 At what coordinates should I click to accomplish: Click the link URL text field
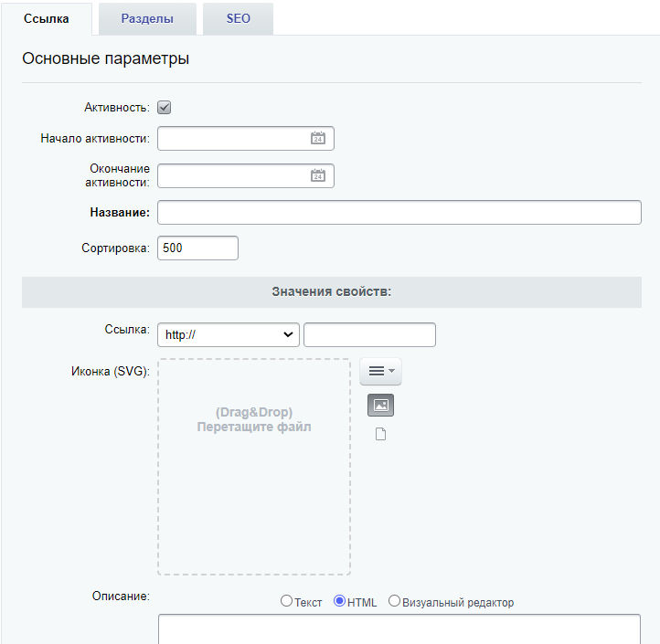click(x=369, y=335)
